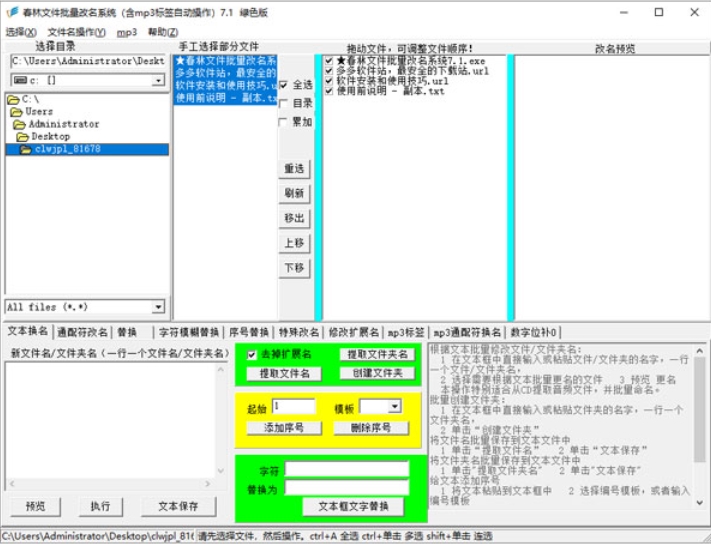Switch to the 文本换名 tab

pyautogui.click(x=28, y=331)
